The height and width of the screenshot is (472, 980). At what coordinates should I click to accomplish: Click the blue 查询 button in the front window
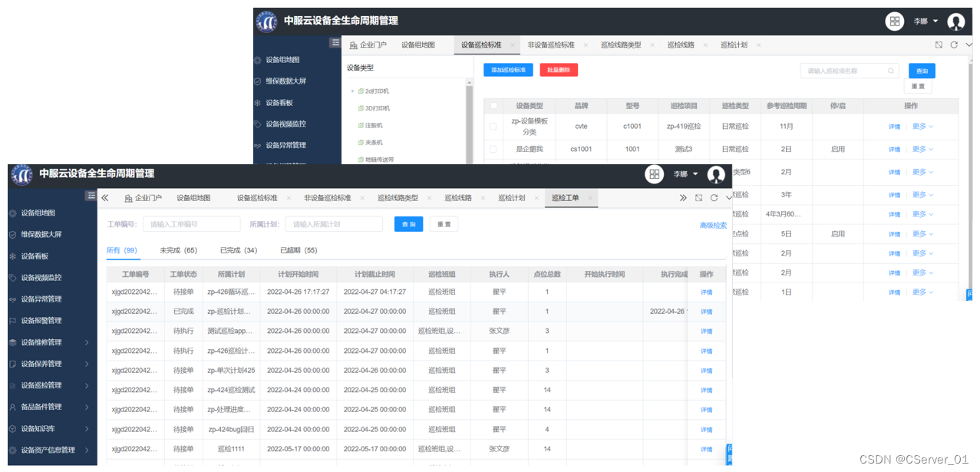pos(408,224)
